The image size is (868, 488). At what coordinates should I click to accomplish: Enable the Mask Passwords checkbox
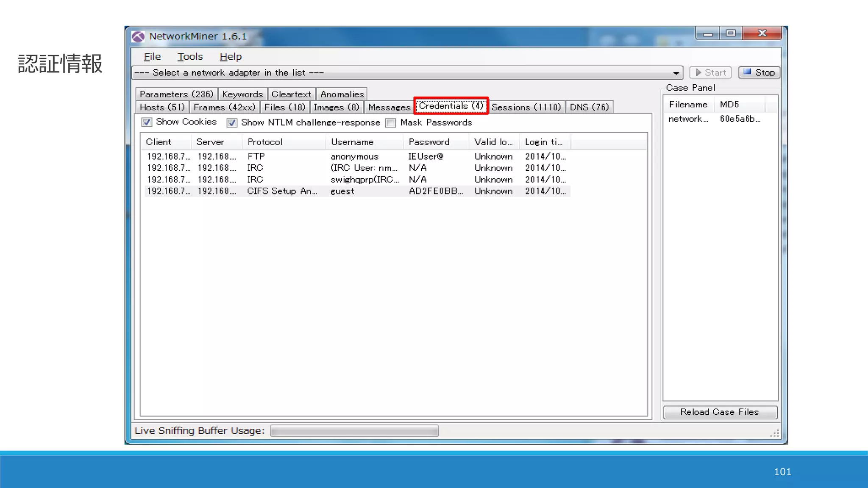(x=391, y=123)
